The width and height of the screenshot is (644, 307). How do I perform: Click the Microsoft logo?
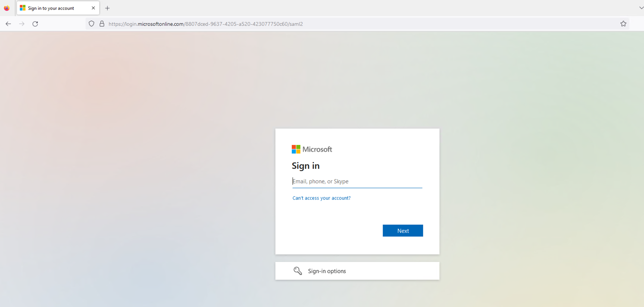click(312, 149)
